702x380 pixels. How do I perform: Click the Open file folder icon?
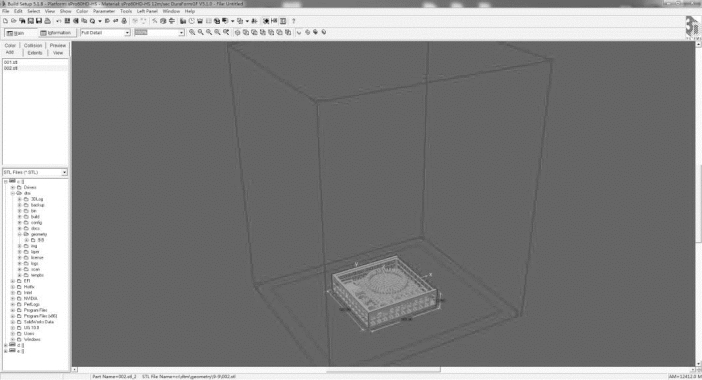13,21
